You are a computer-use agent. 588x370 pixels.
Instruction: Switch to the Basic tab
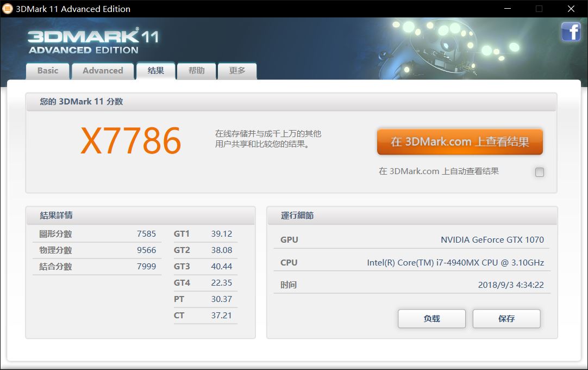tap(48, 71)
